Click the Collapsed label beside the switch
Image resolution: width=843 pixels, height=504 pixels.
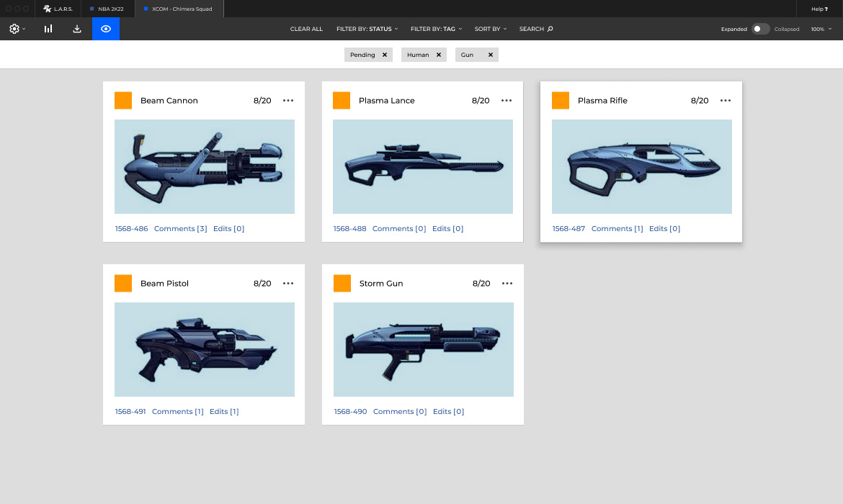point(787,29)
